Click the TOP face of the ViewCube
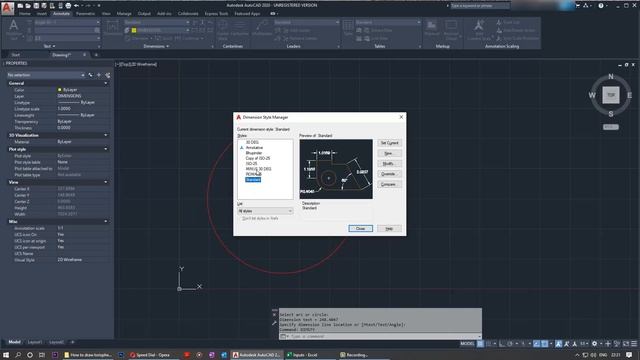640x360 pixels. point(611,95)
